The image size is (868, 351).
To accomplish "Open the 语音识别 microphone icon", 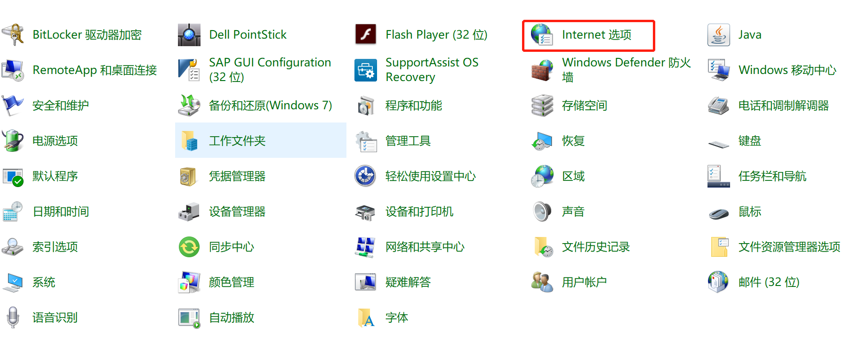I will (x=13, y=318).
